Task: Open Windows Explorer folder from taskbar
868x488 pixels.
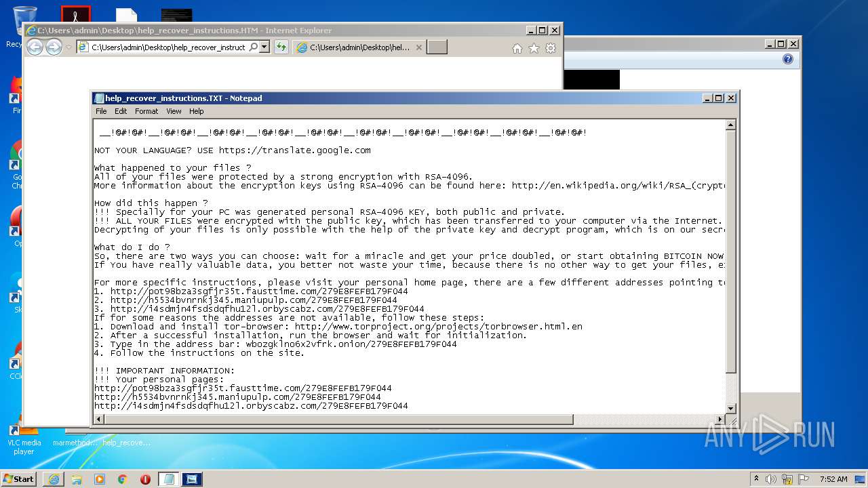Action: (x=77, y=479)
